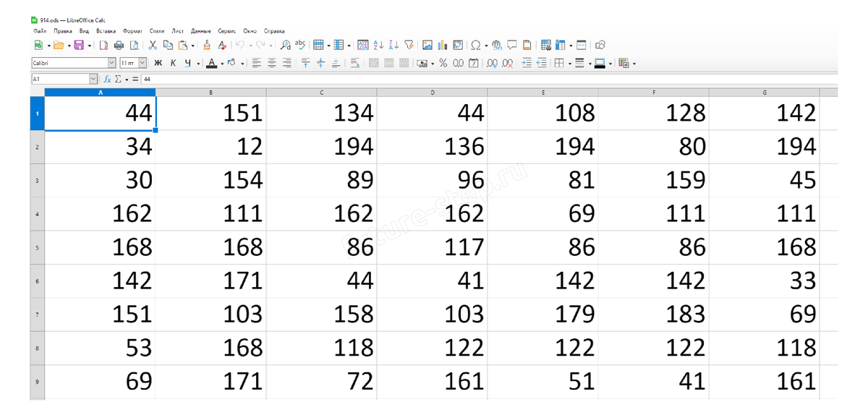Viewport: 868px width, 415px height.
Task: Insert a comment
Action: pos(512,45)
